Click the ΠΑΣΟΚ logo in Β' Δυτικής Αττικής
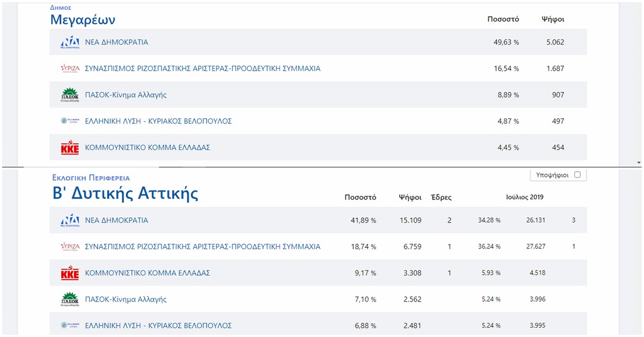 click(x=70, y=299)
